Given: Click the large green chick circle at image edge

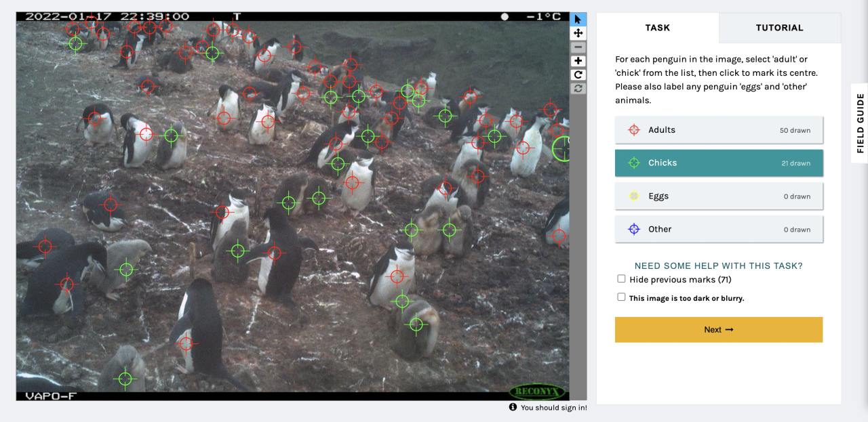Looking at the screenshot, I should pos(562,148).
